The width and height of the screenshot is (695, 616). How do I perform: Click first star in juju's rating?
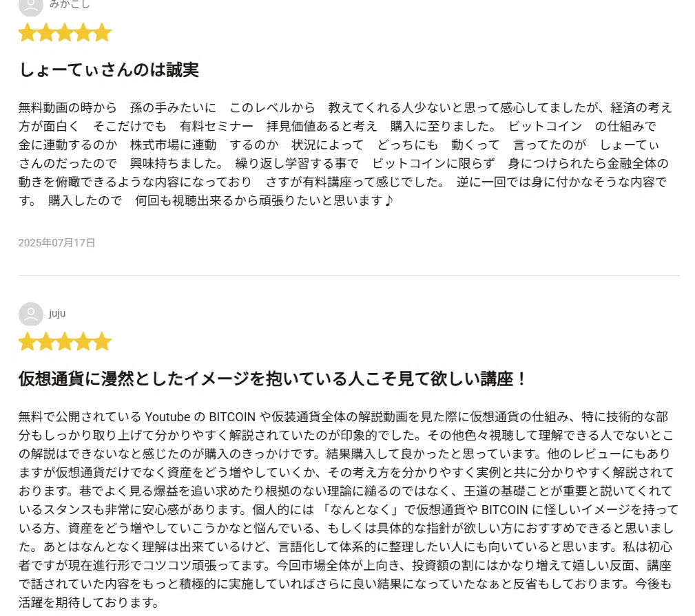28,341
